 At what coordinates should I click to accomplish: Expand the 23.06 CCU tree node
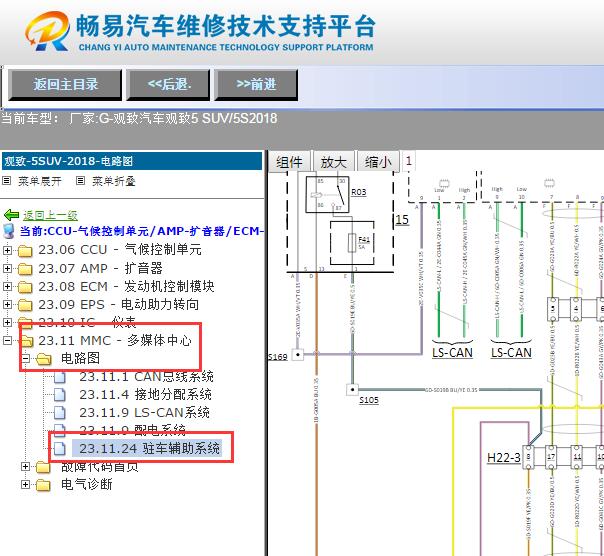[7, 250]
